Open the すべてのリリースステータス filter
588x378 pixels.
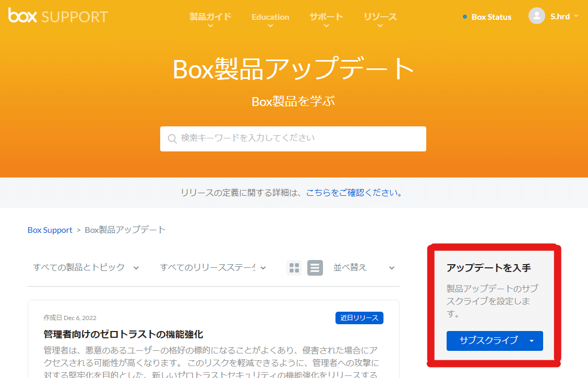pos(209,267)
